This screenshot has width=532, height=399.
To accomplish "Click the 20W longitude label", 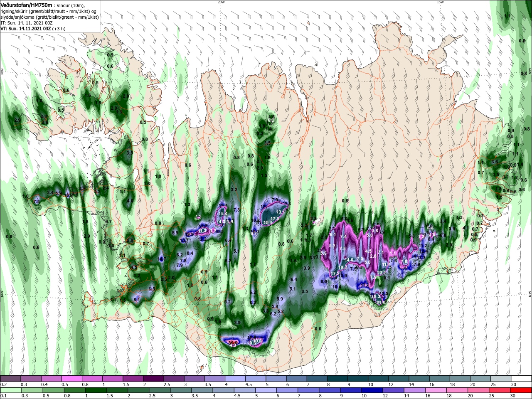I will pos(221,2).
